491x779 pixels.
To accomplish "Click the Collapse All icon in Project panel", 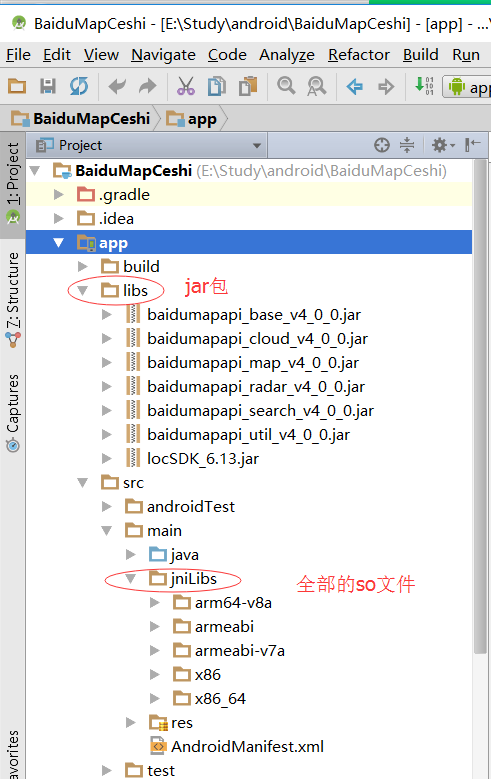I will pyautogui.click(x=407, y=145).
